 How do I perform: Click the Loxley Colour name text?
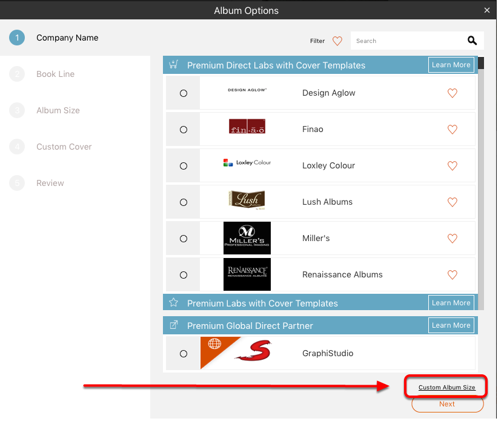[x=328, y=165]
